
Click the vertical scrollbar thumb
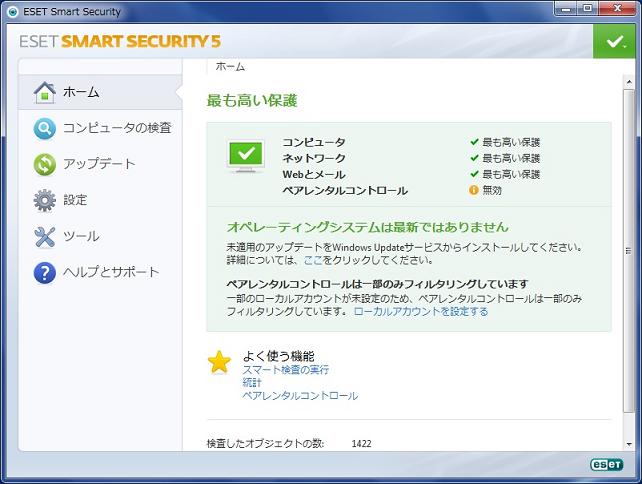point(629,251)
